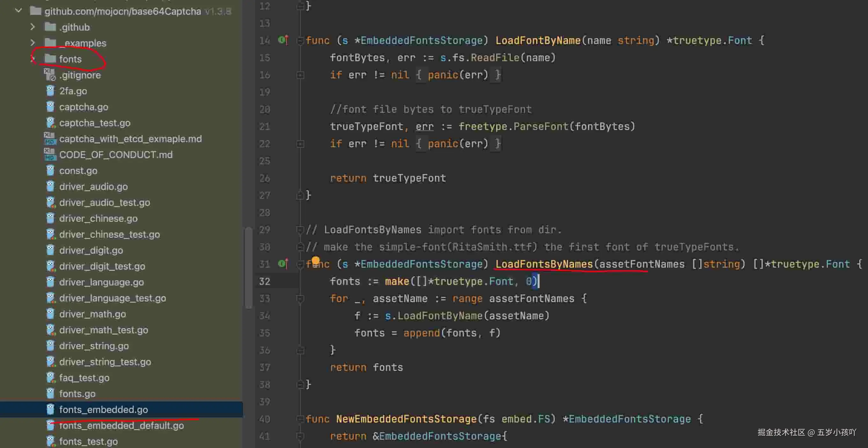This screenshot has width=868, height=448.
Task: Click the driver_language.go file icon
Action: pos(50,282)
